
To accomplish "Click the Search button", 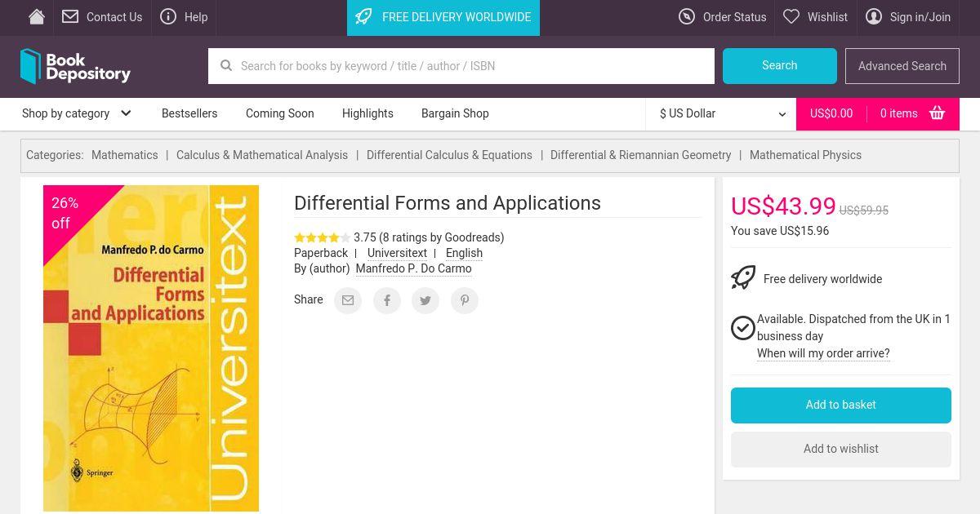I will point(780,66).
